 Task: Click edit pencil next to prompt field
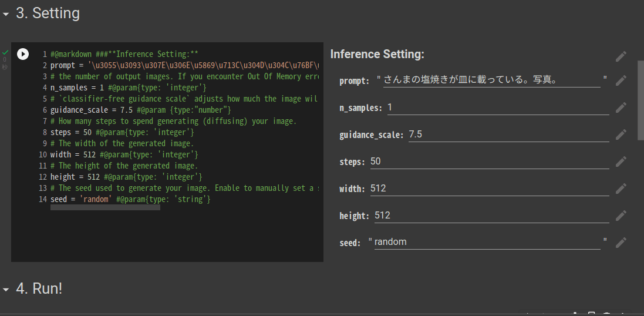click(x=621, y=80)
